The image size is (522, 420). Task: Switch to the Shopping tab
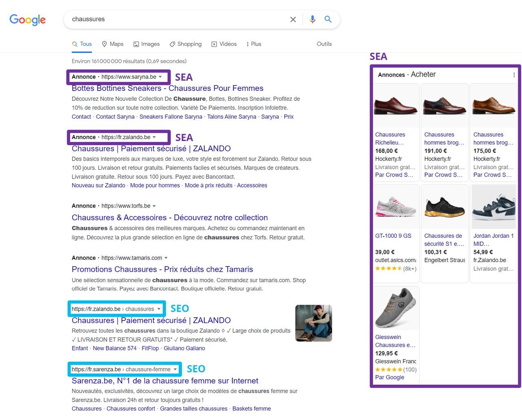tap(186, 44)
